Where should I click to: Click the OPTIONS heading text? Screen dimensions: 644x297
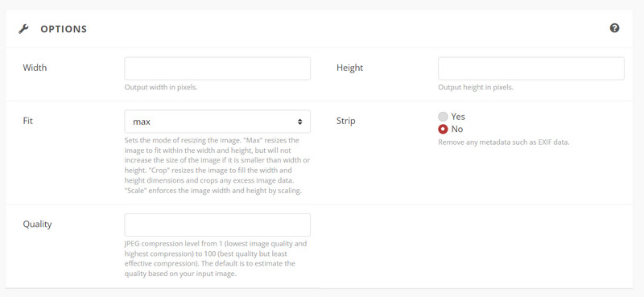click(x=64, y=29)
